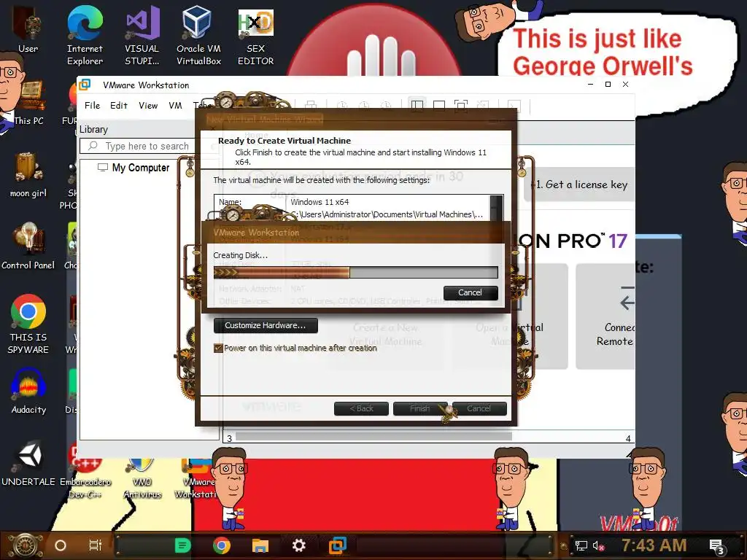Click the single window view toolbar icon
This screenshot has width=747, height=560.
tap(438, 105)
